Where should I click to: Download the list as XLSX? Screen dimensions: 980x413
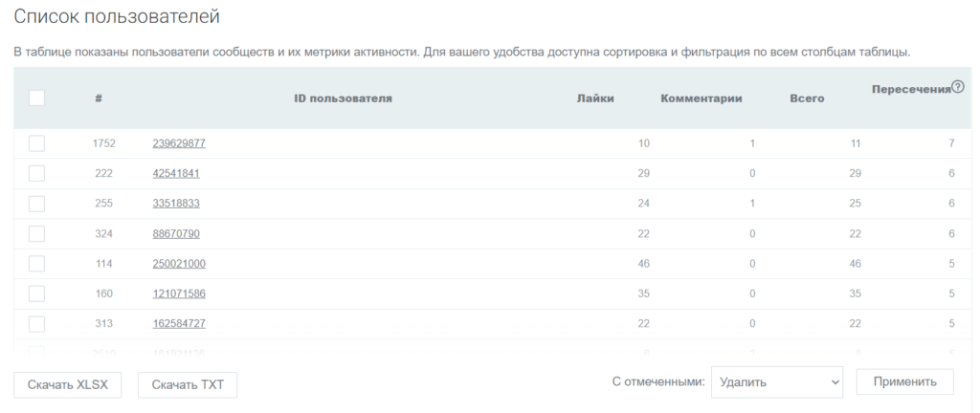68,385
